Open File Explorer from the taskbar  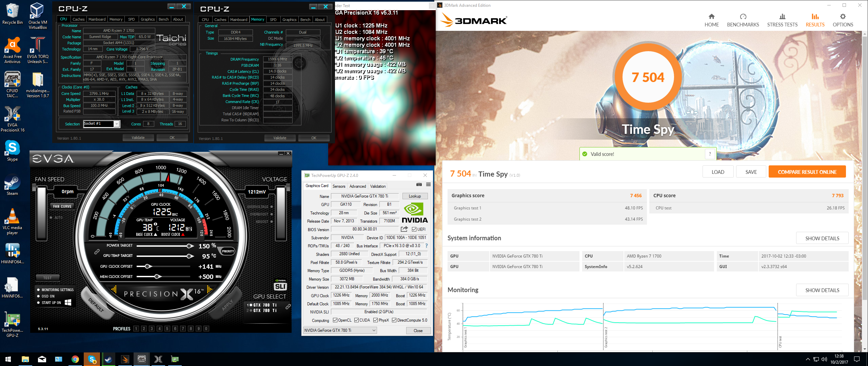click(25, 359)
